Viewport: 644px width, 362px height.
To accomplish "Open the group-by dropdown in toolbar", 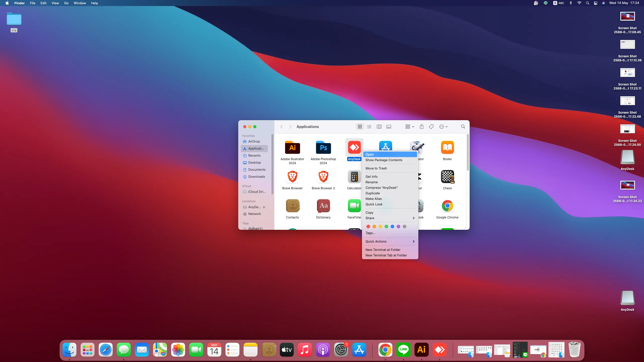I will [410, 127].
